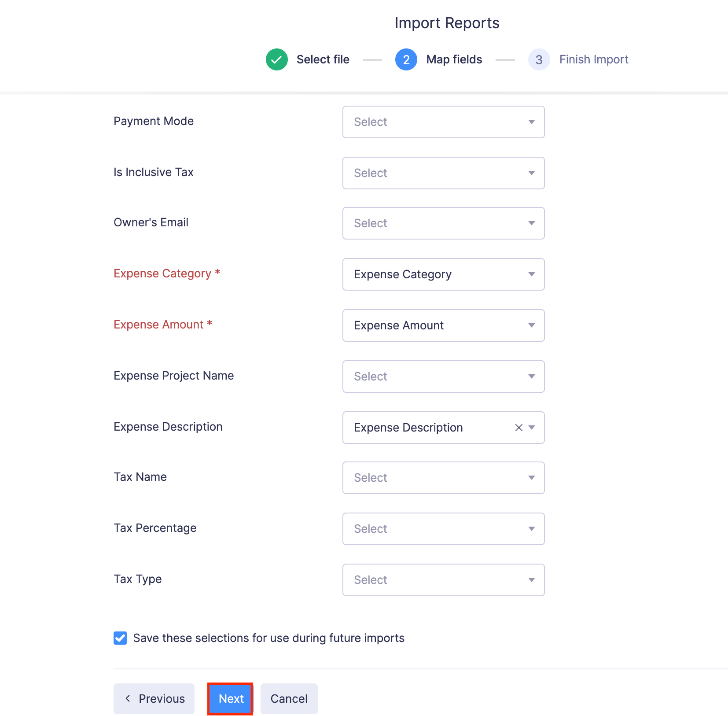Image resolution: width=728 pixels, height=716 pixels.
Task: Clear the Expense Description mapping with the X icon
Action: point(518,428)
